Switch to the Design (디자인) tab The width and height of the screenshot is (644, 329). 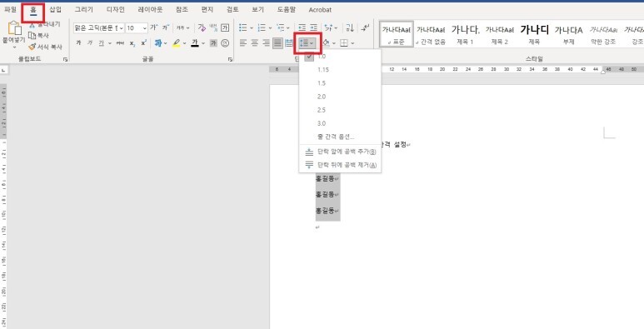pos(116,9)
